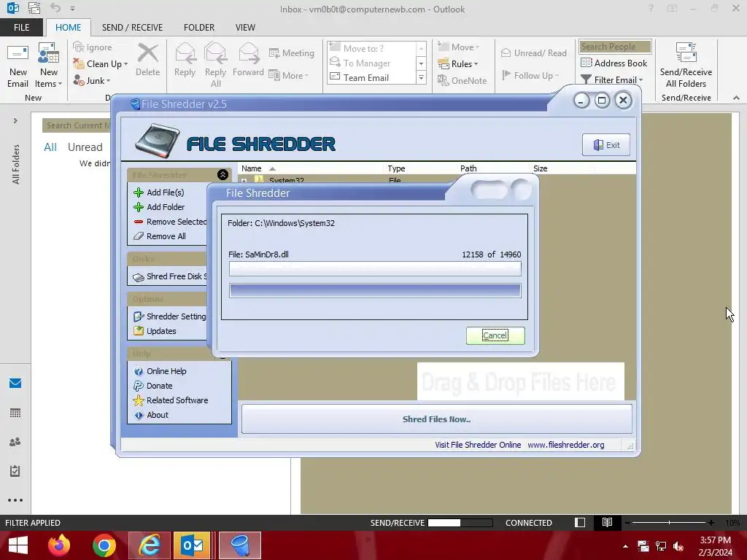The image size is (747, 560).
Task: Show Unread messages filter
Action: coord(85,147)
